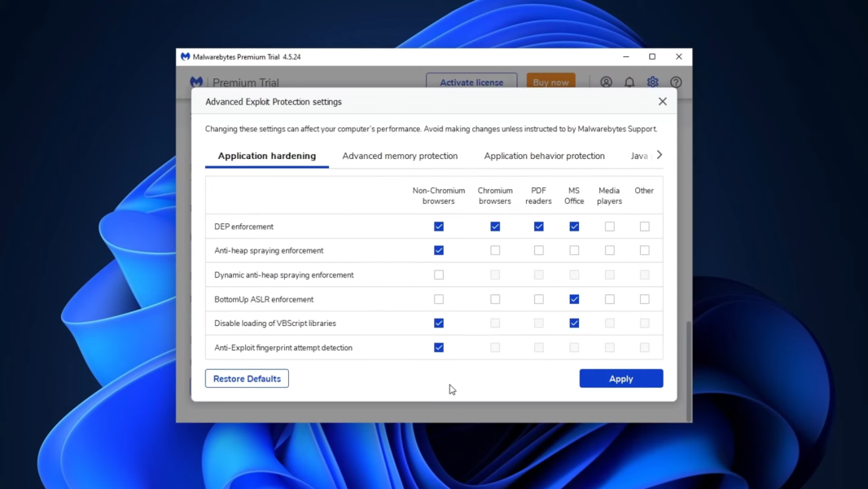Screen dimensions: 868x489
Task: Enable BottomUp ASLR for PDF readers
Action: coord(538,299)
